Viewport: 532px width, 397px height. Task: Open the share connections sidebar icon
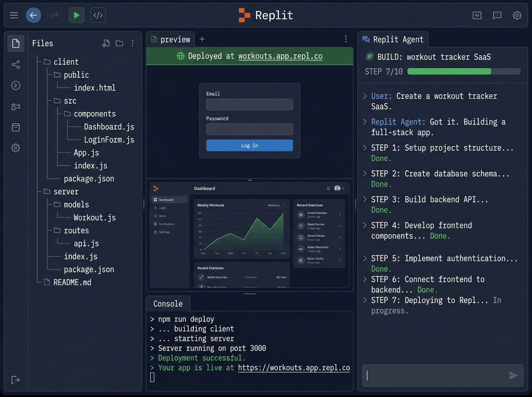point(16,65)
